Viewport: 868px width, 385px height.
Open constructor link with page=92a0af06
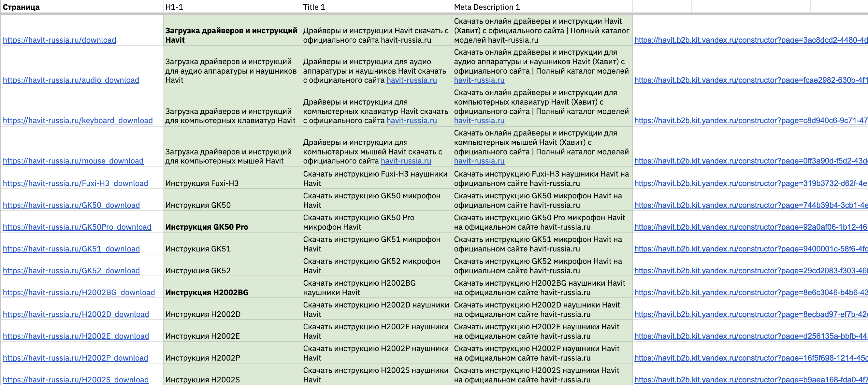tap(751, 227)
